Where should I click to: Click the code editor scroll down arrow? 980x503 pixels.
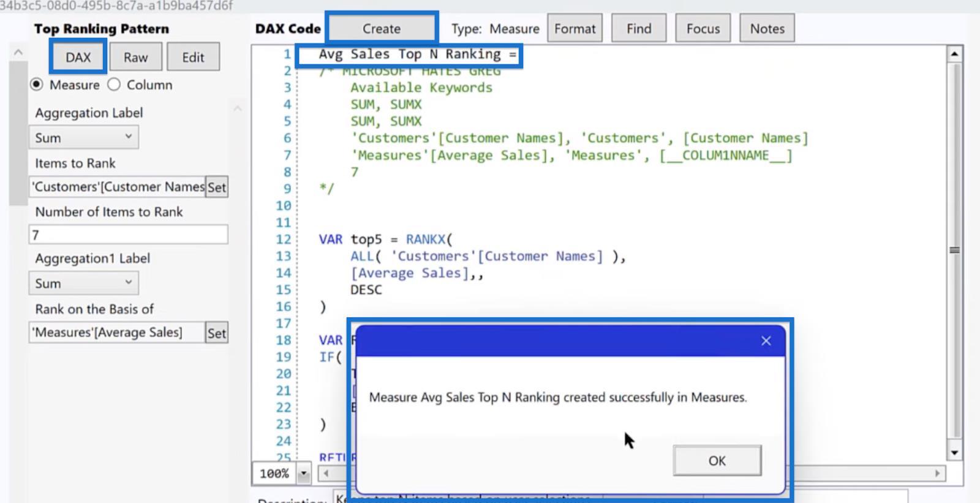(x=954, y=453)
